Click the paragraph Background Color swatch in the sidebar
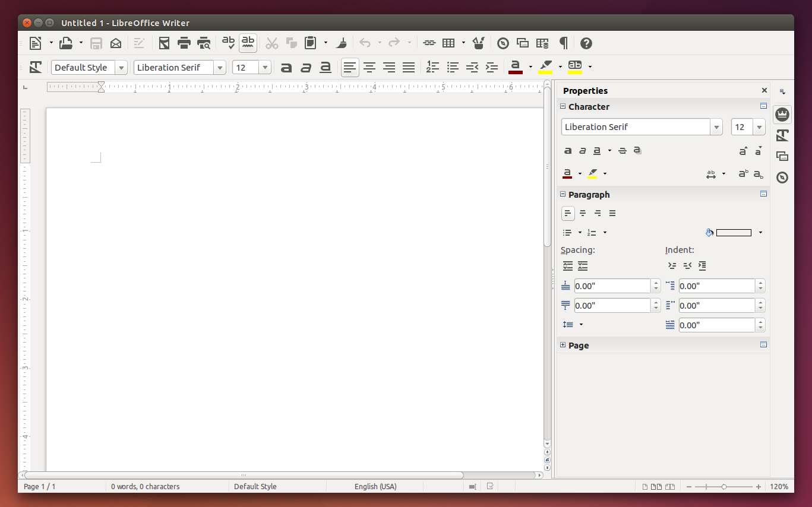Image resolution: width=812 pixels, height=507 pixels. point(734,233)
